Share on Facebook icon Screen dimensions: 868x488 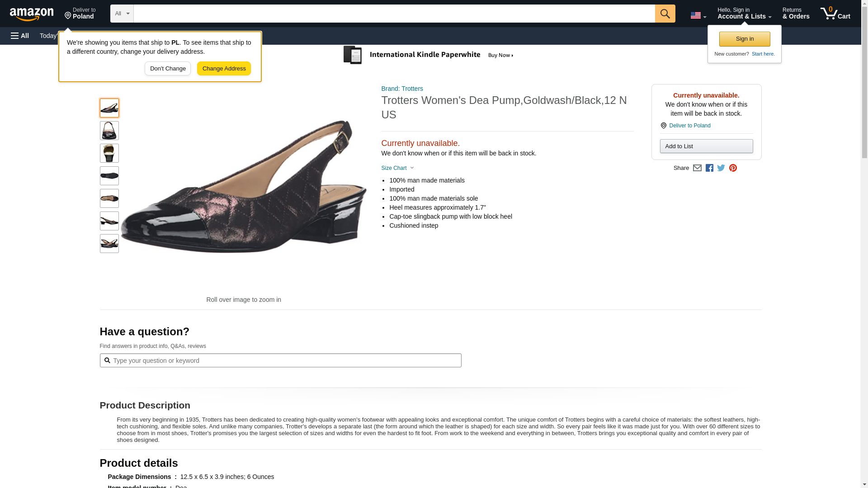(709, 168)
